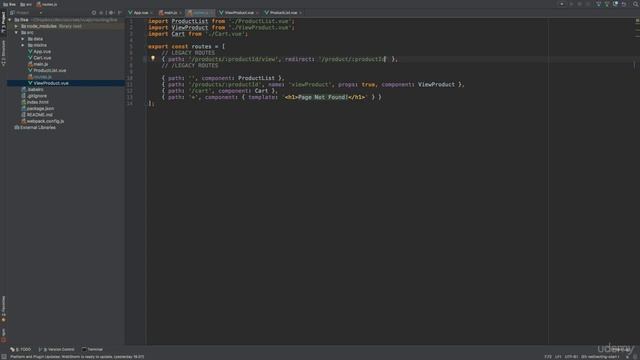Select ViewProduct.vue in project tree

[48, 83]
